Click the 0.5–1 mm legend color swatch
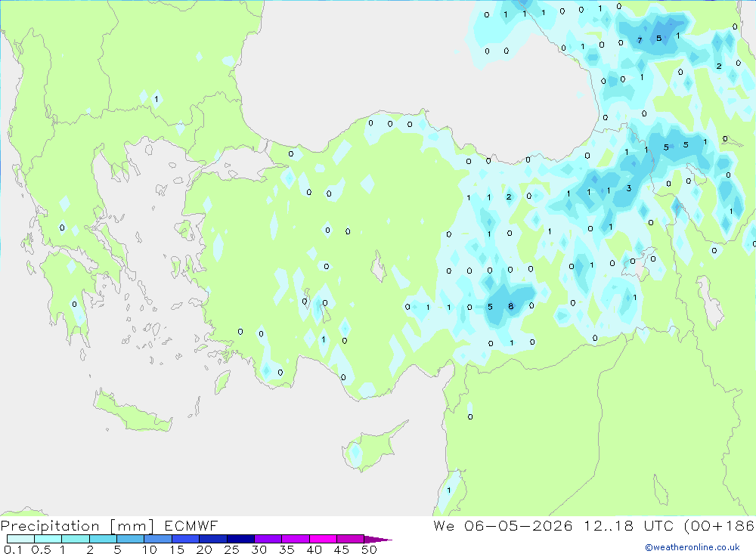This screenshot has height=554, width=756. coord(48,539)
